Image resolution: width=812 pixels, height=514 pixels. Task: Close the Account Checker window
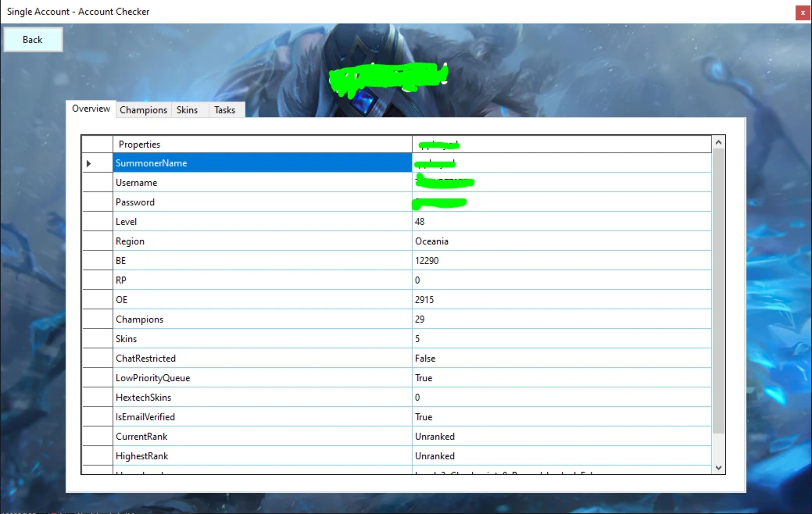[803, 12]
